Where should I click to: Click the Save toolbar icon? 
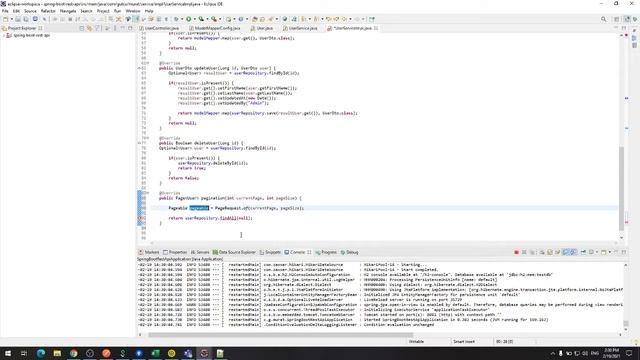click(18, 19)
